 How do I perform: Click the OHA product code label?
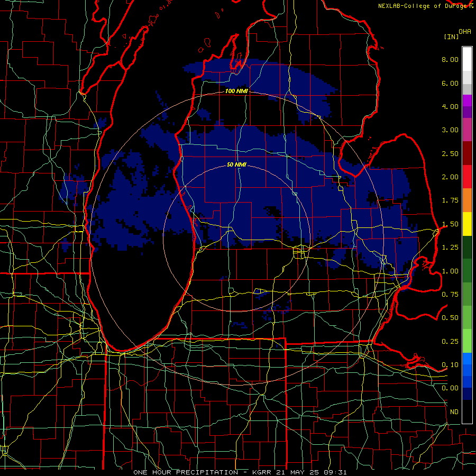(x=465, y=32)
